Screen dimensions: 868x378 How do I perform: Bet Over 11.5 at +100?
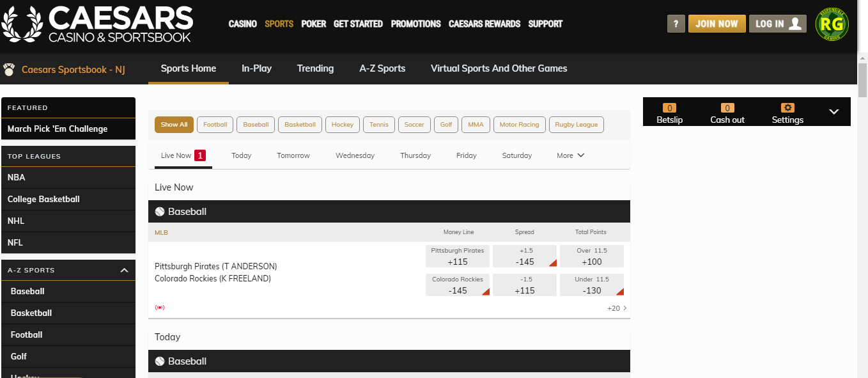pos(592,256)
